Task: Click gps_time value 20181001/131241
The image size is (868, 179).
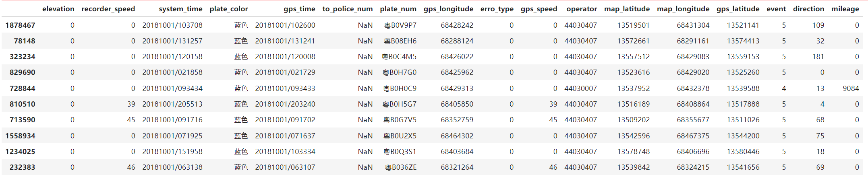Action: 285,41
